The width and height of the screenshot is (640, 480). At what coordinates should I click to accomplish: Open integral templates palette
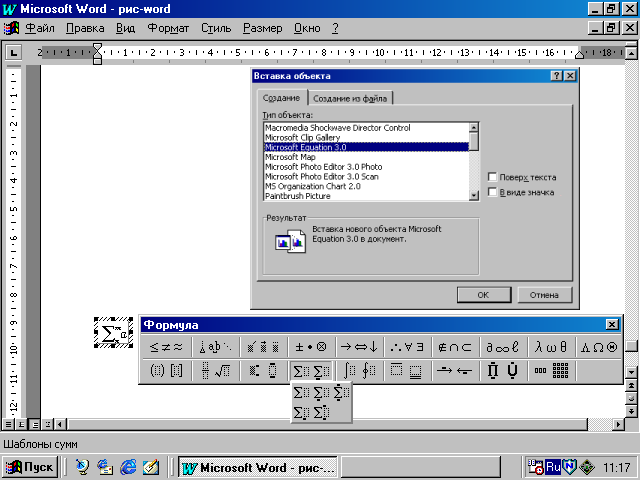tap(359, 371)
